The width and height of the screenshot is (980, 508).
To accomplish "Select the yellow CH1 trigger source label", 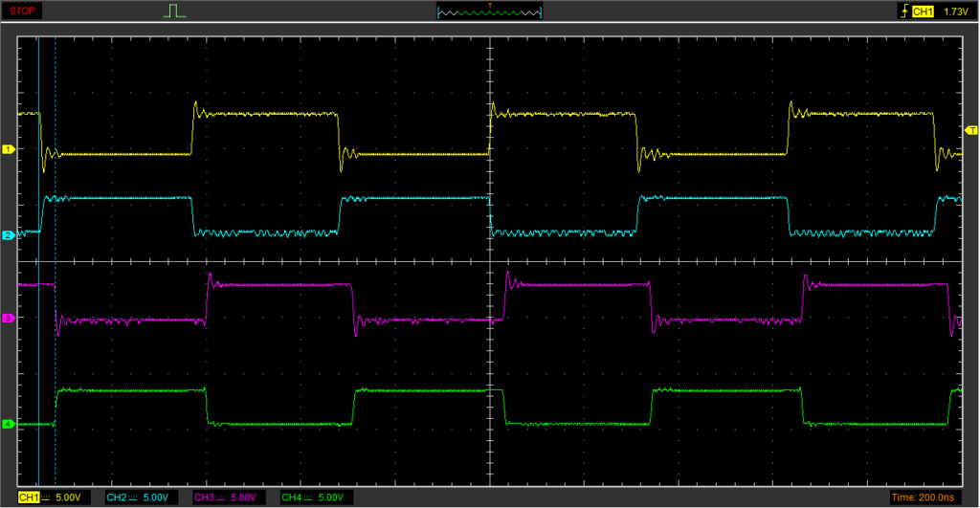I will pos(923,11).
